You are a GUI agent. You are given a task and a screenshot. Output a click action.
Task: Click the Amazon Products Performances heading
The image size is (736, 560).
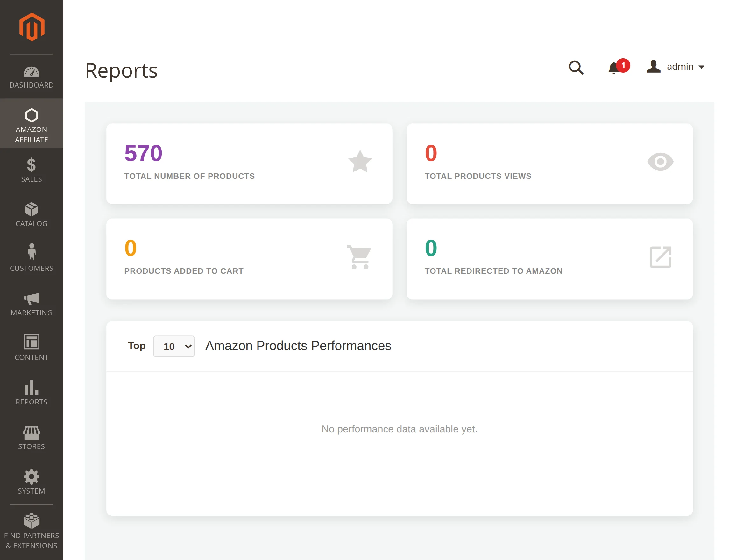click(x=298, y=346)
